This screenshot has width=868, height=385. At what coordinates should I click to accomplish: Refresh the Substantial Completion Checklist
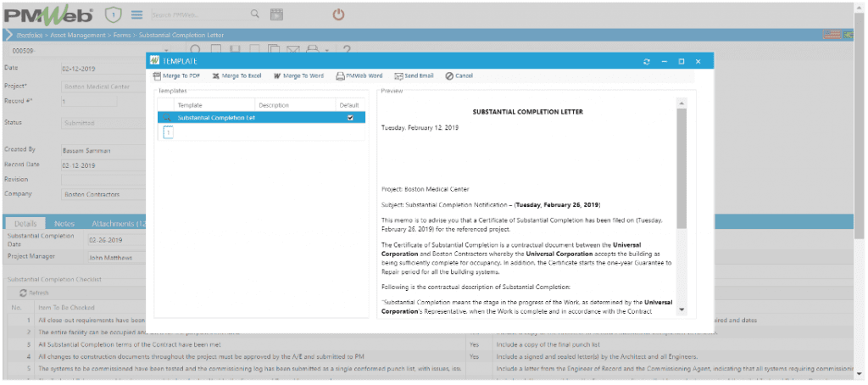click(x=34, y=293)
